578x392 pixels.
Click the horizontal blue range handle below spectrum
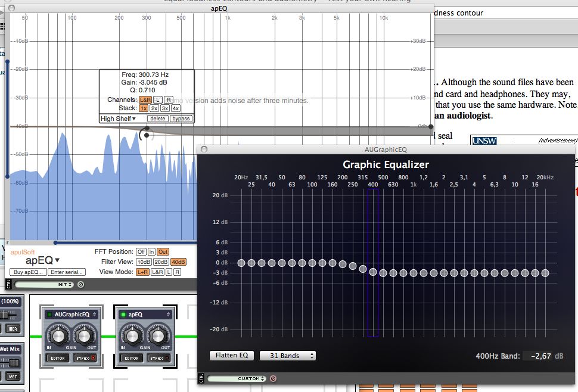55,243
